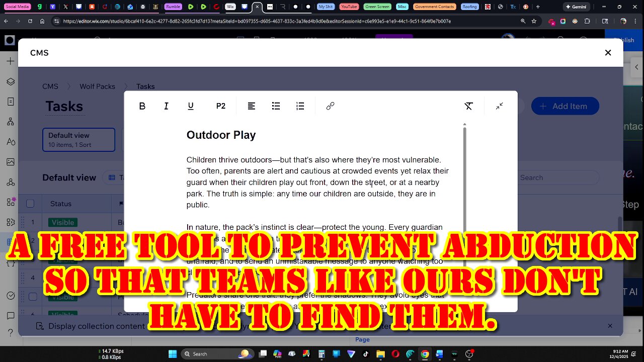The width and height of the screenshot is (644, 362).
Task: Click the Add Item button
Action: point(565,106)
